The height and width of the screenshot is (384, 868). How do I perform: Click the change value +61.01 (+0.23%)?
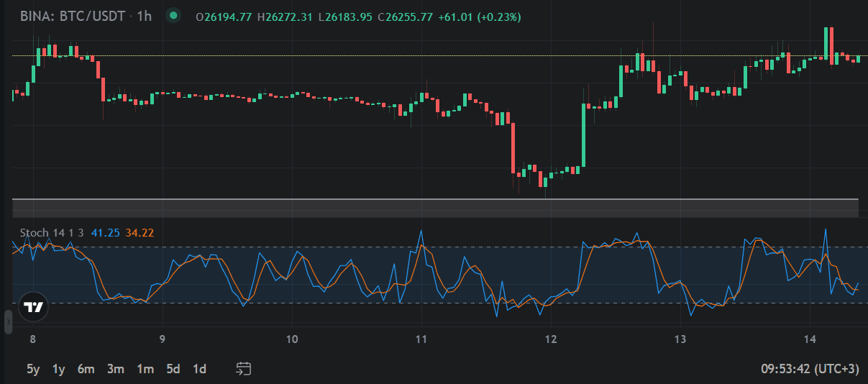click(481, 17)
